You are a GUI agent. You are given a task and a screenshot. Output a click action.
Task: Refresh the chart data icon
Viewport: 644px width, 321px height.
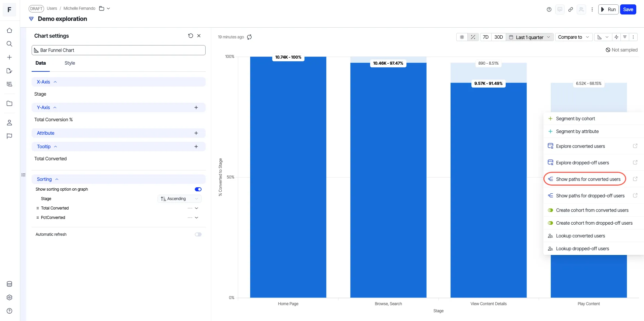(x=249, y=37)
